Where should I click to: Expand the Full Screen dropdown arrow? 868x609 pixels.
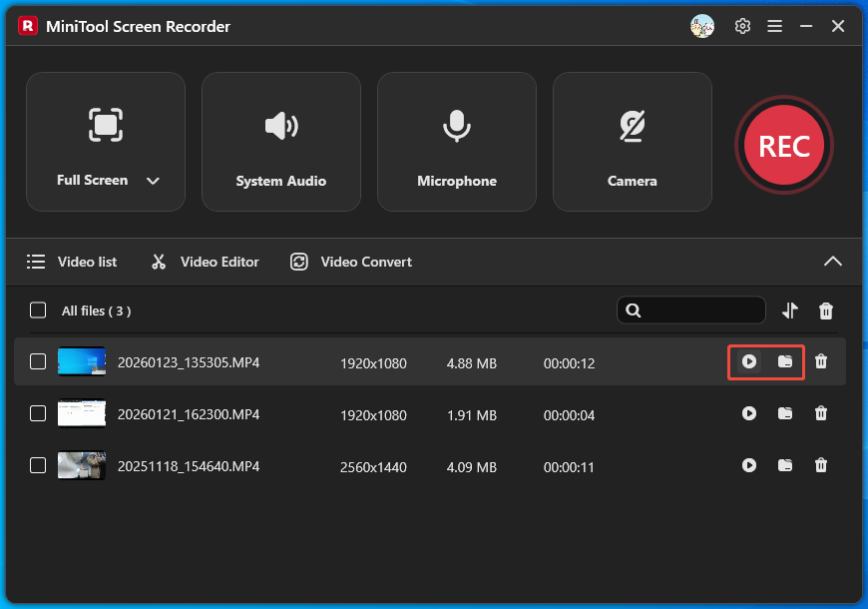(152, 181)
